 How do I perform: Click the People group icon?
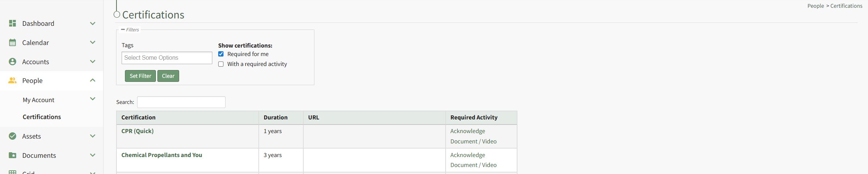(13, 80)
